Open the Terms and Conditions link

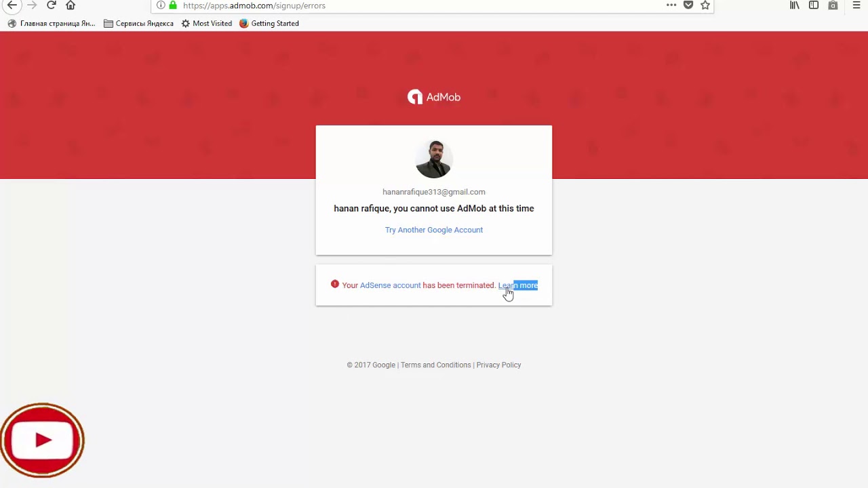point(435,365)
